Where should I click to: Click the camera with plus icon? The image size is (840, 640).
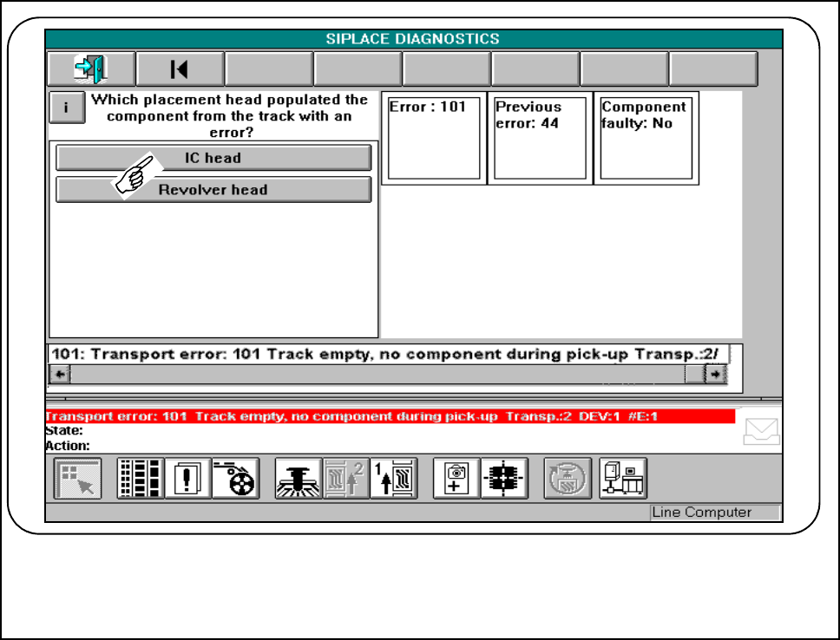tap(456, 479)
